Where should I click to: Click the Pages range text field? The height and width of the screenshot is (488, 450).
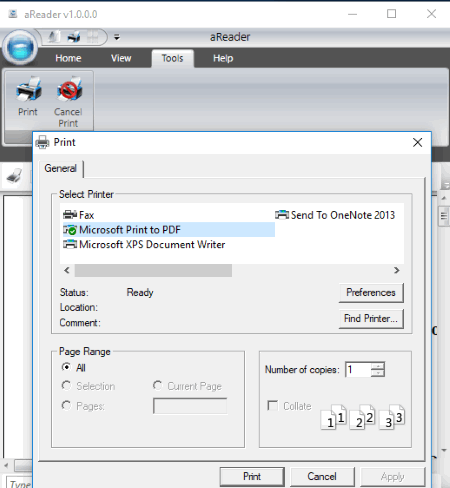coord(190,406)
